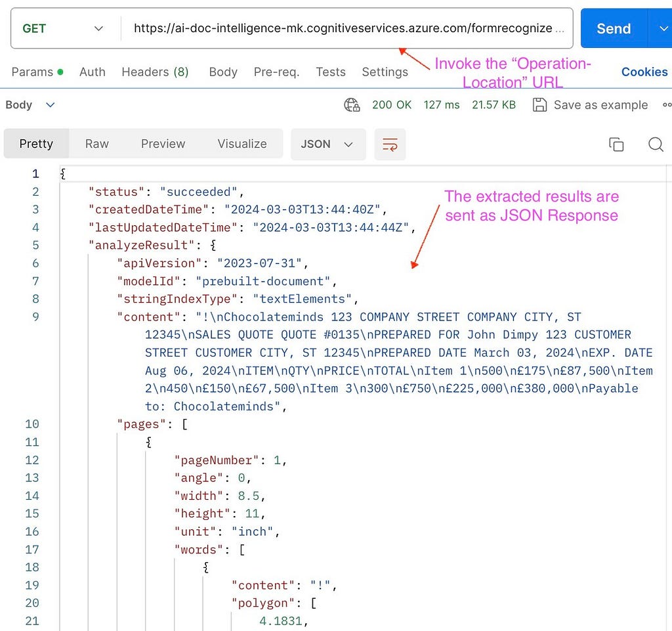The height and width of the screenshot is (631, 672).
Task: Switch to the Params tab
Action: [37, 72]
